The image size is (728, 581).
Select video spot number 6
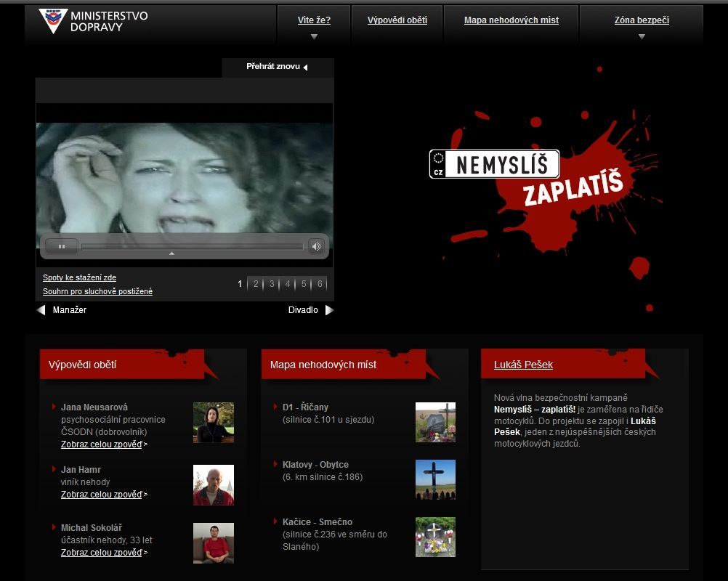coord(320,283)
